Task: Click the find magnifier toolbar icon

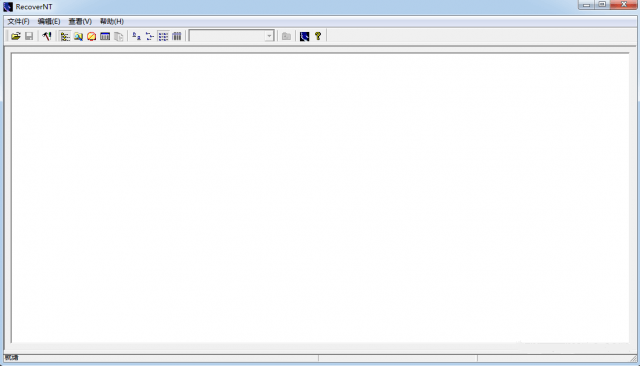Action: coord(78,36)
